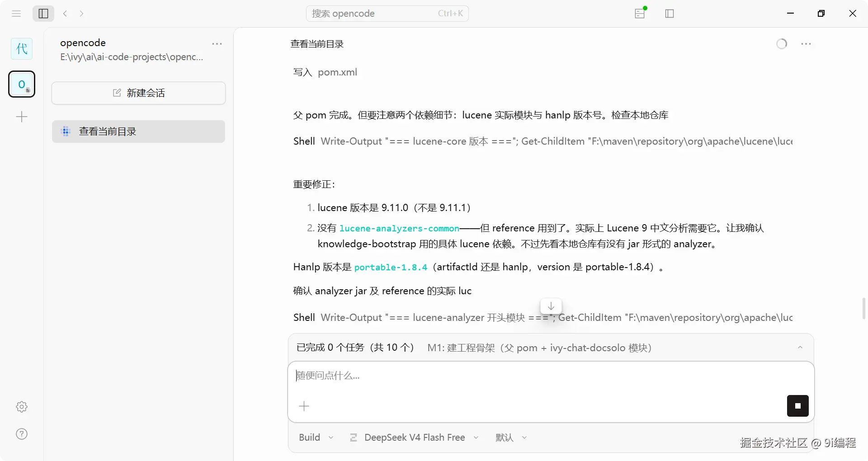Open the DeepSeek V4 Flash Free model dropdown
Screen dimensions: 868x461
coord(414,437)
